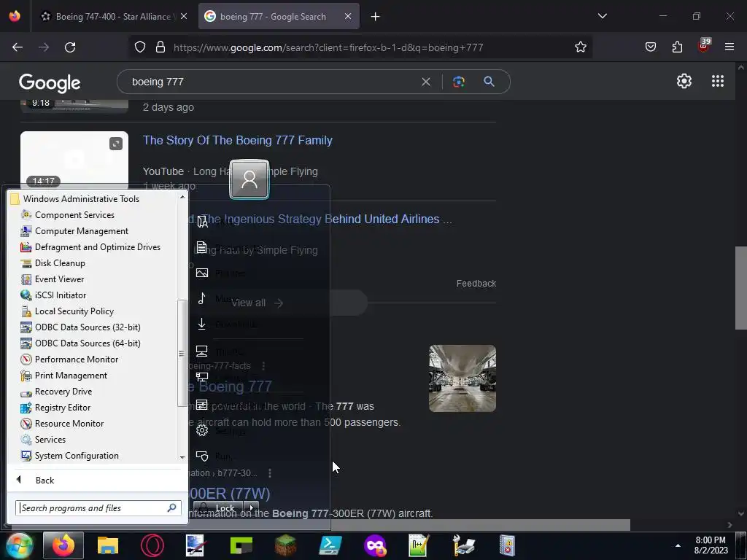The width and height of the screenshot is (747, 560).
Task: Show hidden system tray icons
Action: click(678, 545)
